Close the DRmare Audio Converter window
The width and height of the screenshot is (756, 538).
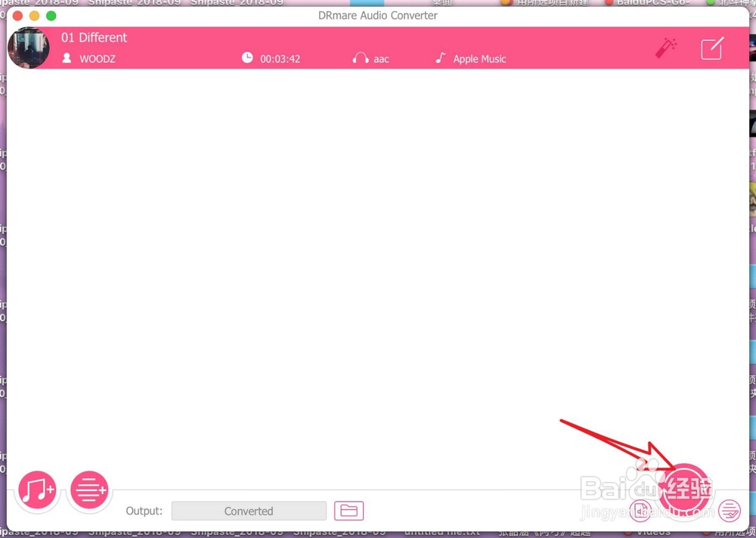(x=18, y=15)
